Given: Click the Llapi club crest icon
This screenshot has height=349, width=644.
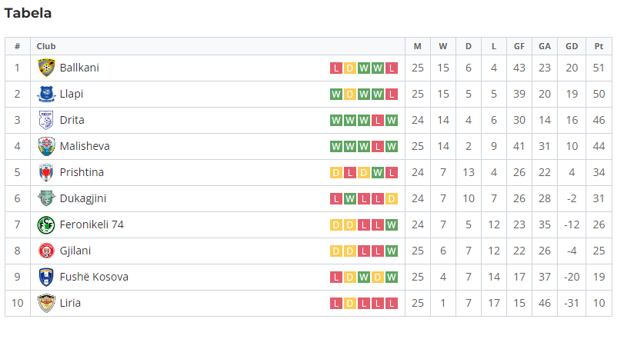Looking at the screenshot, I should [46, 94].
